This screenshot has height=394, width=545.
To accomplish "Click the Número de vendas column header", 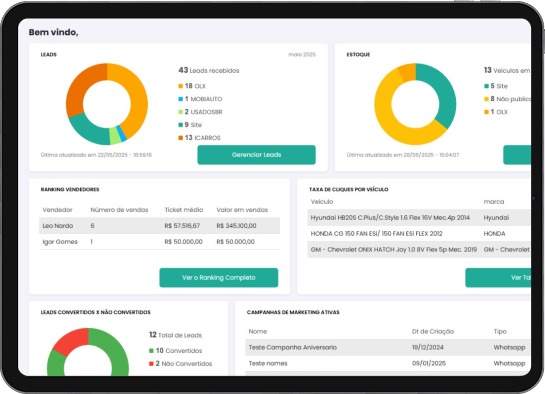I will tap(119, 210).
